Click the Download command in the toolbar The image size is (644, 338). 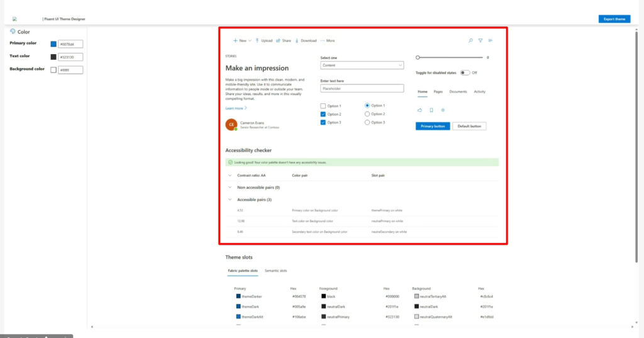tap(306, 40)
